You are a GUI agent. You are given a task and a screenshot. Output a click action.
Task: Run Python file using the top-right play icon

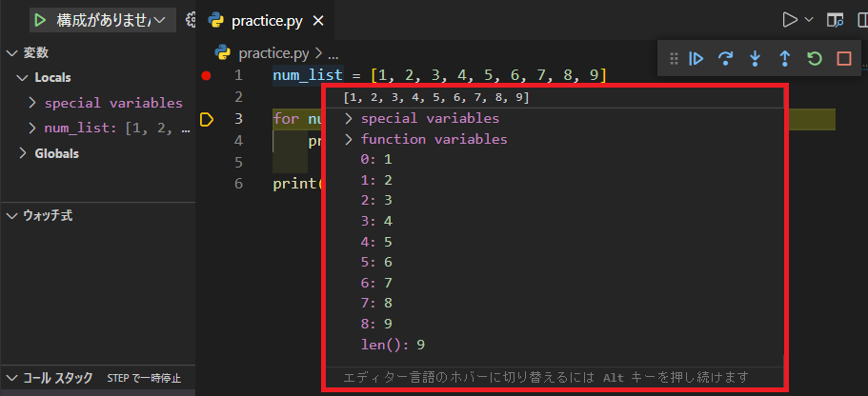pos(789,20)
